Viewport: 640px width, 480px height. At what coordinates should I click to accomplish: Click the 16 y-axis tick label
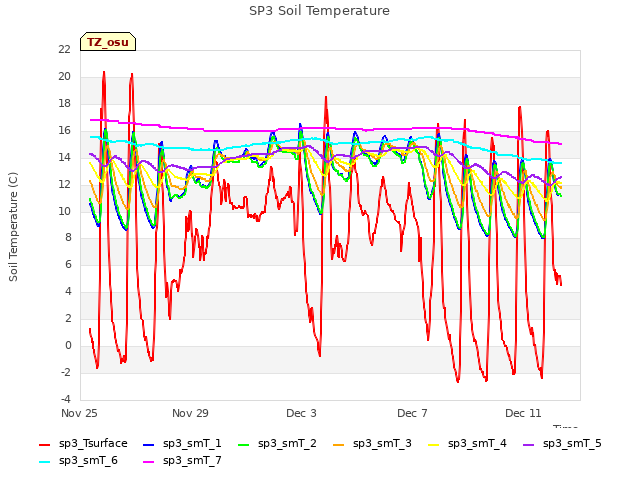[x=64, y=130]
